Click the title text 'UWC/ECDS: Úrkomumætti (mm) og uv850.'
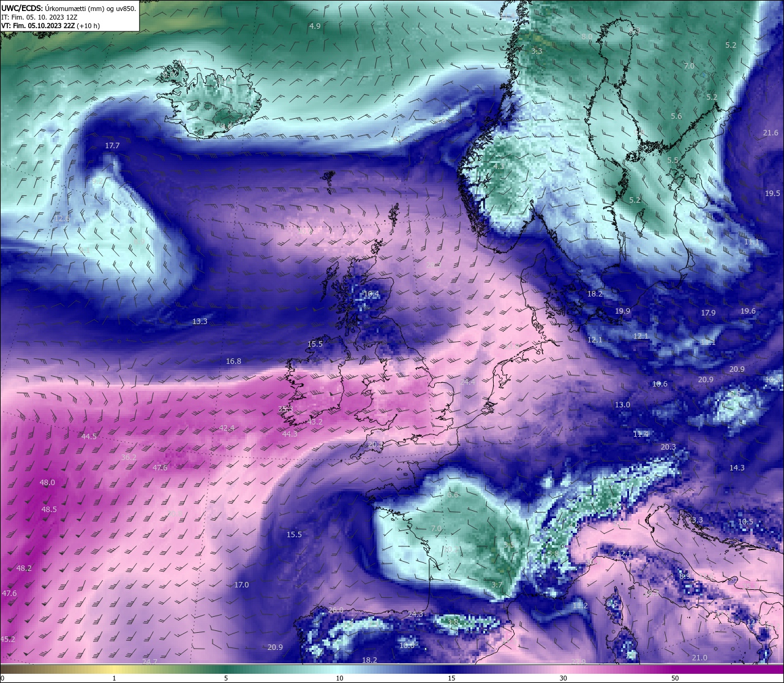This screenshot has width=784, height=683. pyautogui.click(x=69, y=9)
